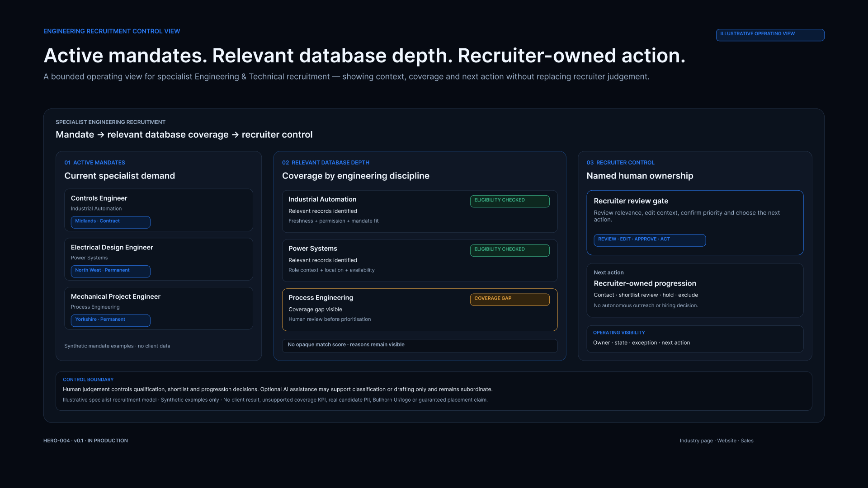Click the 03 Recruiter Control label
Viewport: 868px width, 488px height.
pyautogui.click(x=620, y=163)
